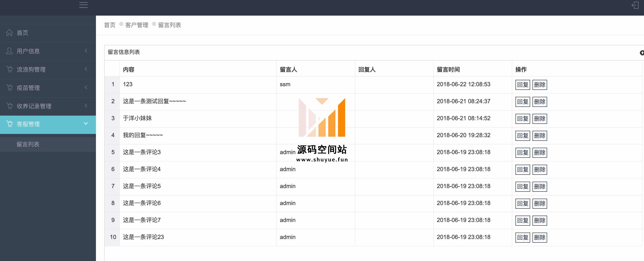The height and width of the screenshot is (261, 644).
Task: Reply to 这是一条评论23
Action: pyautogui.click(x=523, y=238)
